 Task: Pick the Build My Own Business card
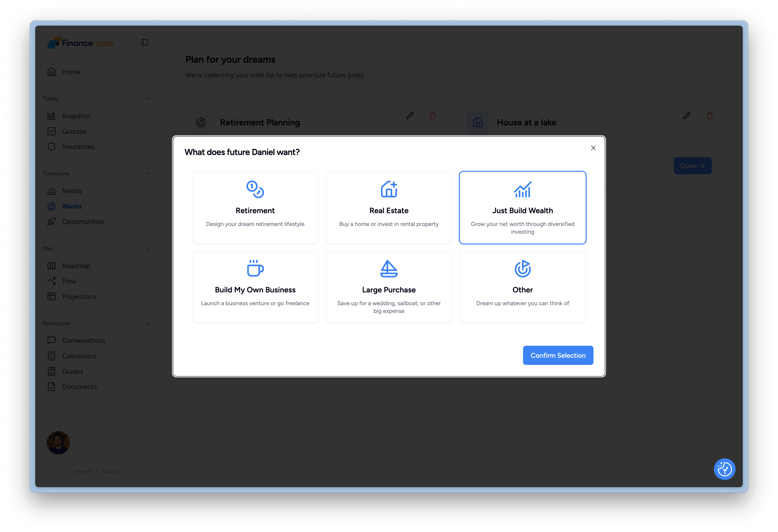(x=255, y=287)
